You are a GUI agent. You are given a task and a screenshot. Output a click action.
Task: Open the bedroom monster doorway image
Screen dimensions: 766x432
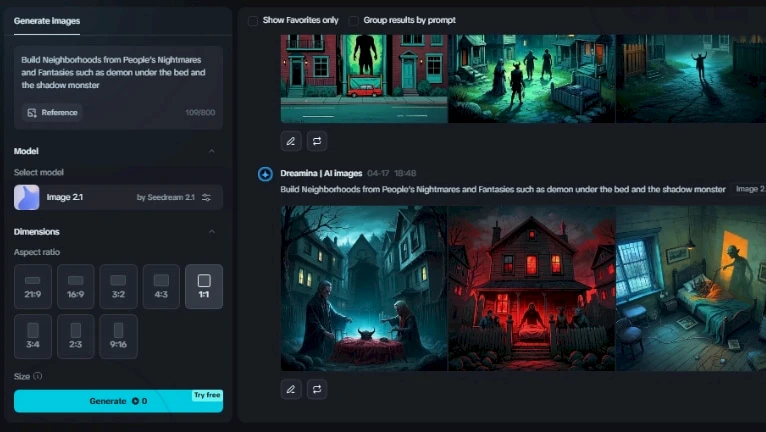(x=691, y=288)
